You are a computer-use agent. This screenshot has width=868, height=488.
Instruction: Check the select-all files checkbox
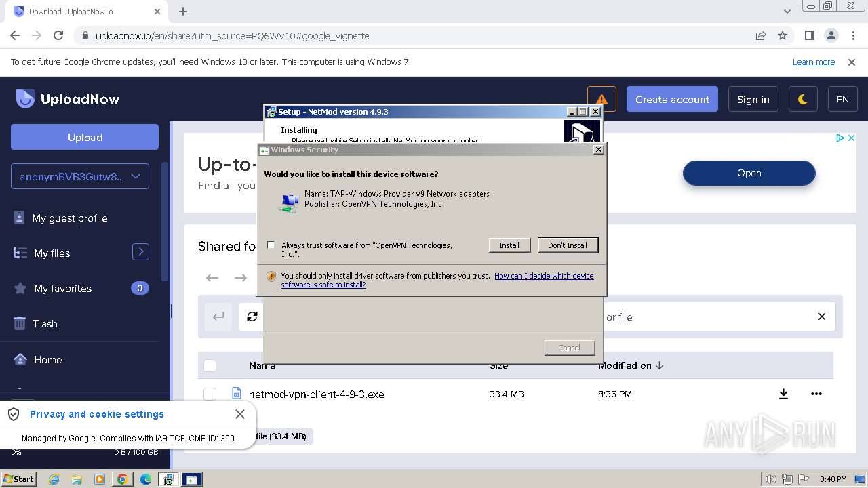tap(210, 365)
